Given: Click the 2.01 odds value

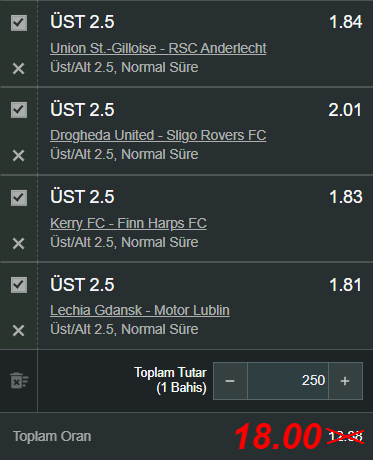Looking at the screenshot, I should (345, 110).
